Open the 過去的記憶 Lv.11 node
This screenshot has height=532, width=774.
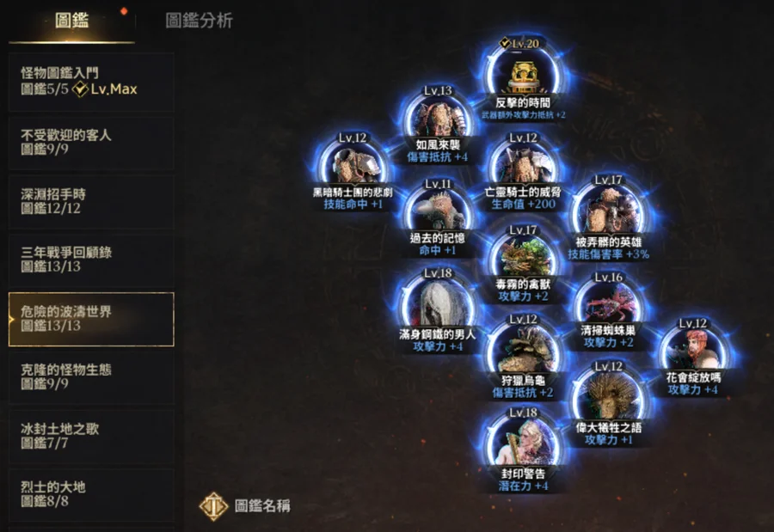tap(438, 211)
